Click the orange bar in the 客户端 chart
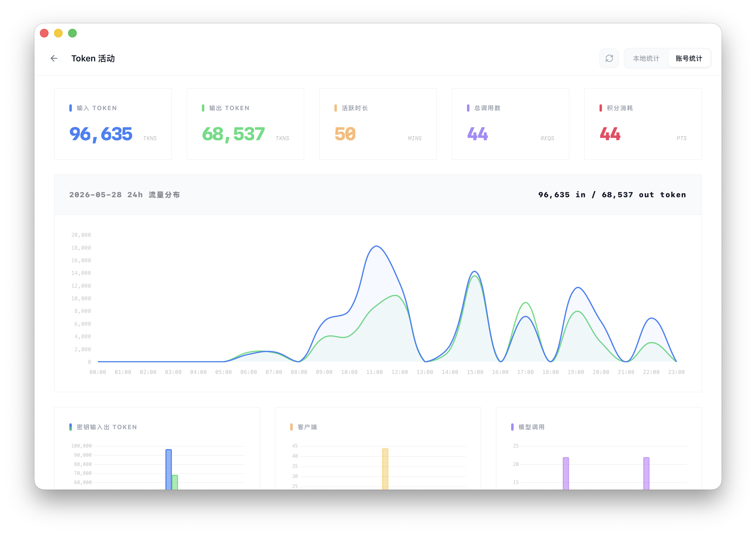 coord(385,469)
